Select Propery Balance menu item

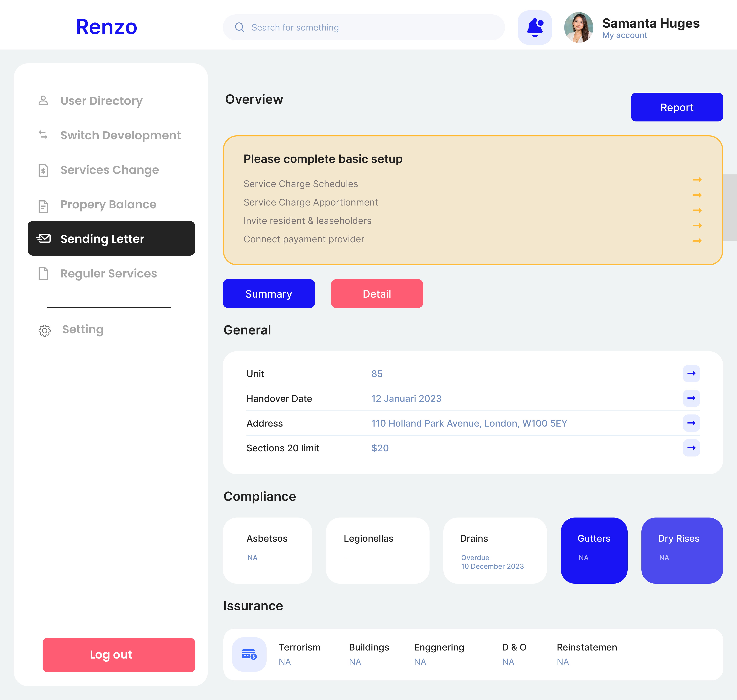point(108,205)
